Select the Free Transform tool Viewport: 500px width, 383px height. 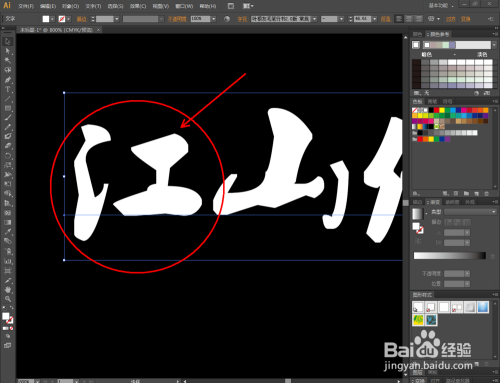[8, 184]
